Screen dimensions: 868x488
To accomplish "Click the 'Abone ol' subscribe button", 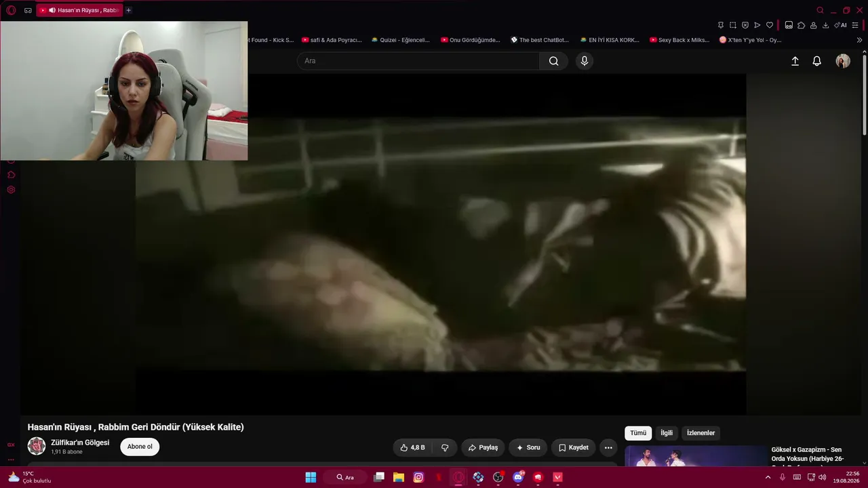I will point(140,447).
